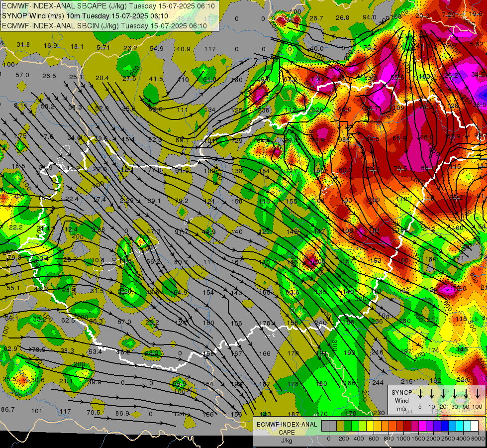The image size is (487, 448).
Task: Click the map value 31.8
Action: 23,45
